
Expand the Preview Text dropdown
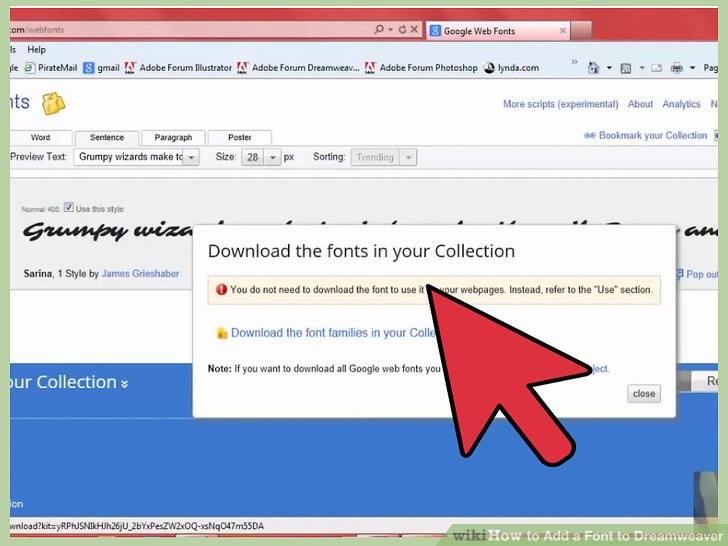(x=191, y=157)
